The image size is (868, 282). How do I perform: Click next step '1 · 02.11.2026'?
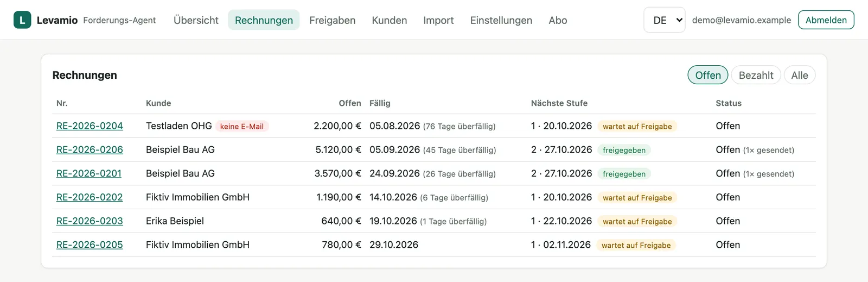click(561, 245)
